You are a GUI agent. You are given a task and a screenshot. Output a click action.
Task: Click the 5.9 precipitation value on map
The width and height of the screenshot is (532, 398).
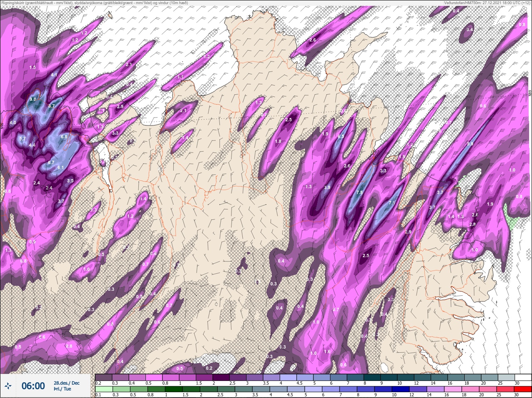470,144
